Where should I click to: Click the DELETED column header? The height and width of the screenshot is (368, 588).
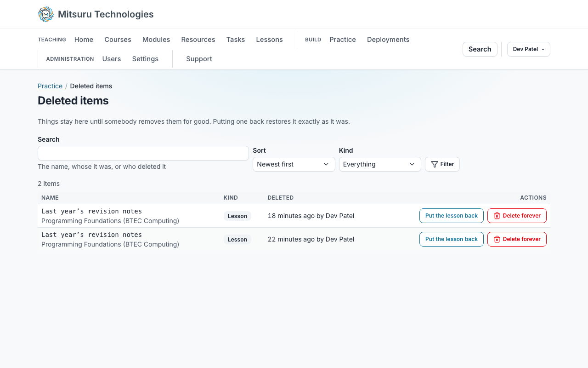coord(281,198)
